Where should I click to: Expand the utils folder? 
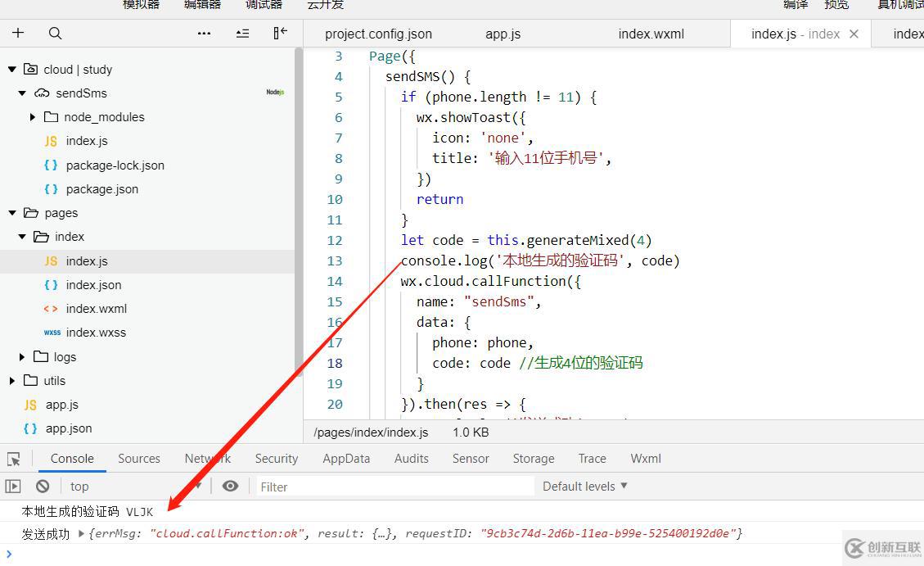pos(11,381)
